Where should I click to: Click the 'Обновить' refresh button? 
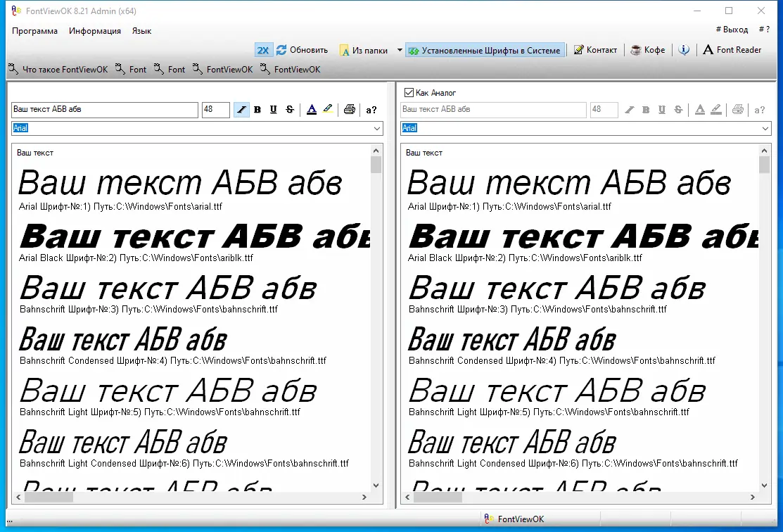pyautogui.click(x=302, y=50)
